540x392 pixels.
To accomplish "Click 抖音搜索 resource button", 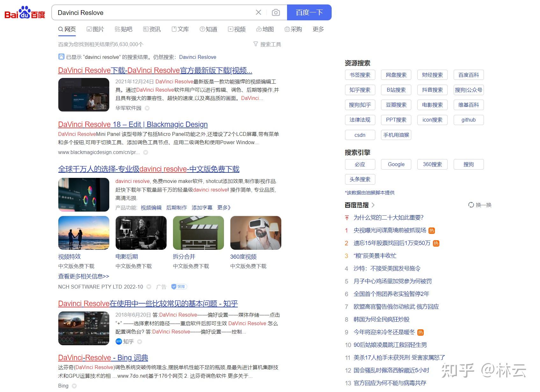I will tap(432, 90).
